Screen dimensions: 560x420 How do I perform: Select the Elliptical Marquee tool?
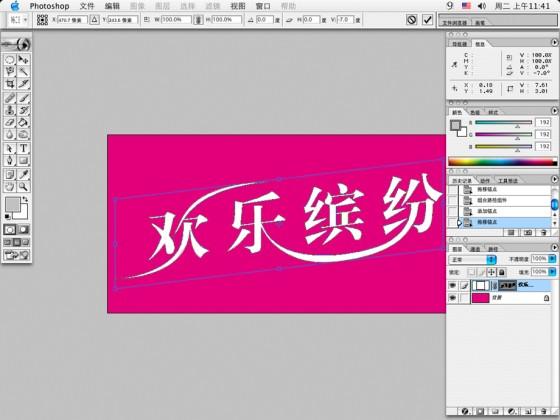[10, 60]
